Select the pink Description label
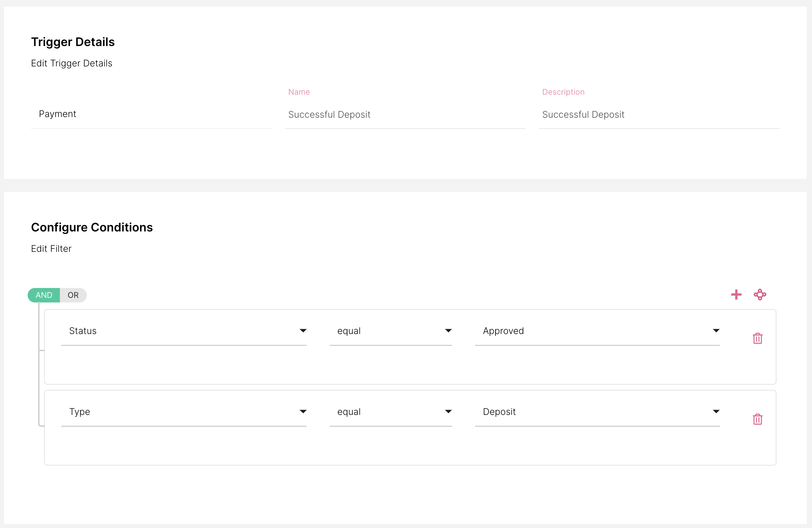 coord(563,92)
